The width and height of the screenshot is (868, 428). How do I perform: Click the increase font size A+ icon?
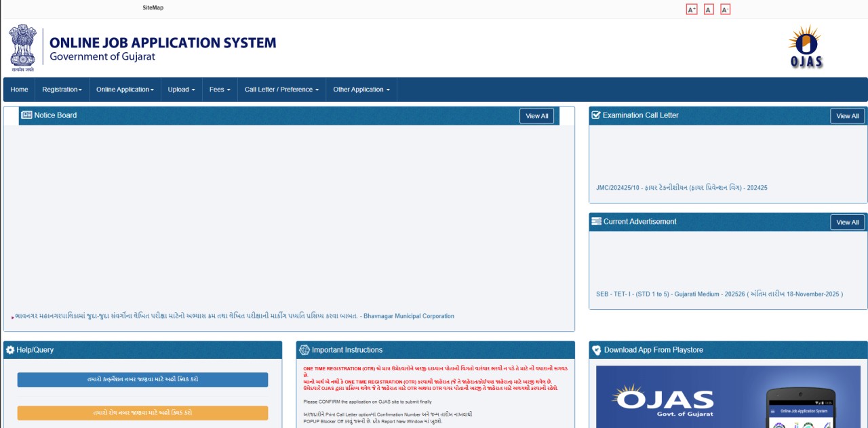[x=692, y=9]
